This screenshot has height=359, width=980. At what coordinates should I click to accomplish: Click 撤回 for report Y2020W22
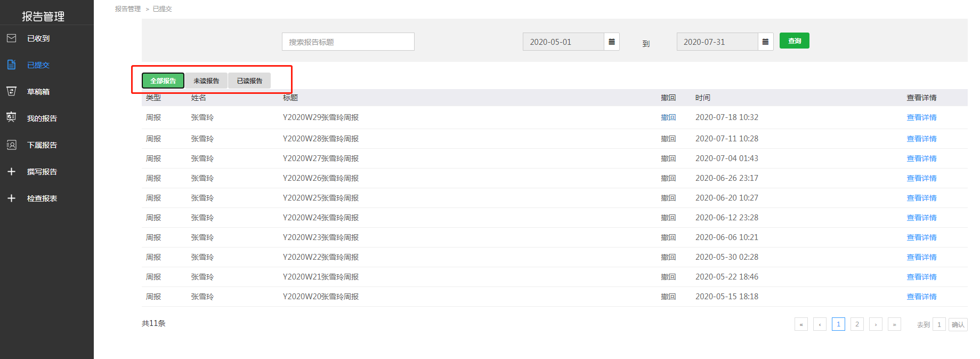(668, 257)
